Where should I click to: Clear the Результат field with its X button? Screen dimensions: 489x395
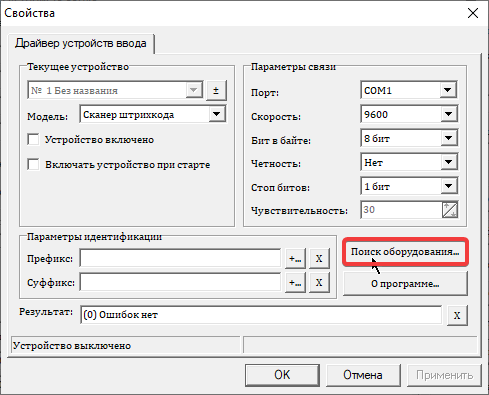coord(457,315)
